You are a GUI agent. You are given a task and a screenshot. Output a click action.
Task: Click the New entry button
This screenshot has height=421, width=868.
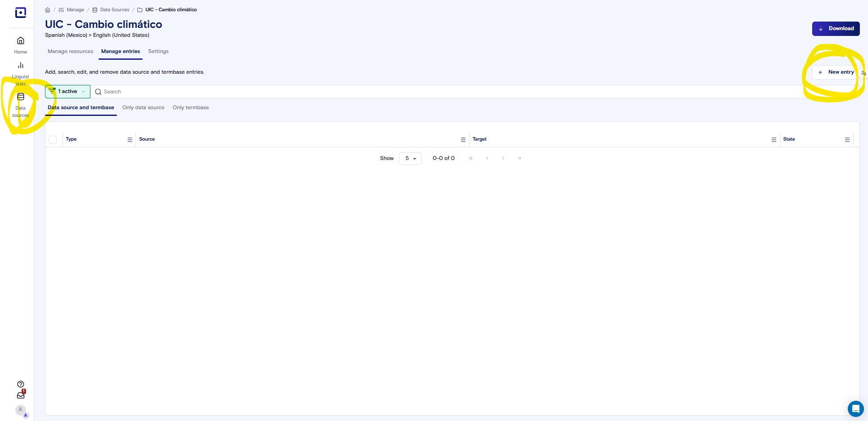[835, 72]
